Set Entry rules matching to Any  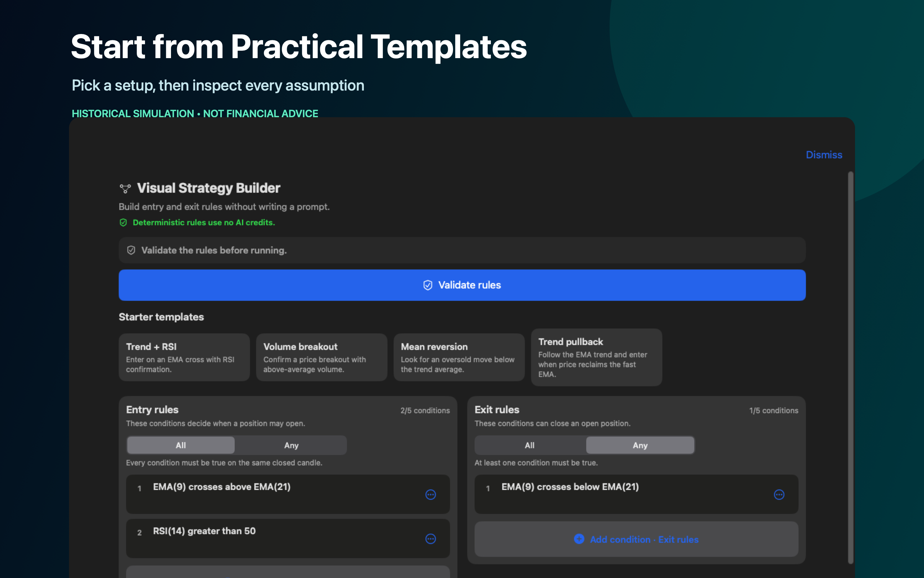tap(291, 445)
